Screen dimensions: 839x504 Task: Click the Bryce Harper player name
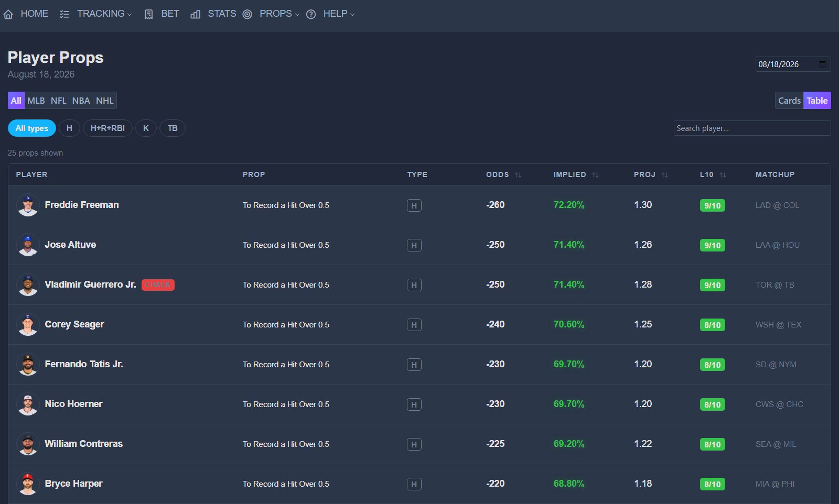(73, 484)
